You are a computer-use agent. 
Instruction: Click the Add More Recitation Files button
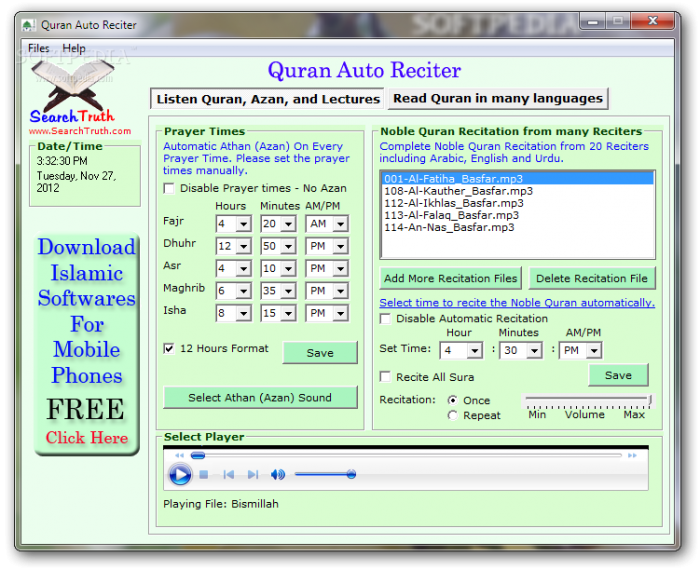[x=451, y=278]
